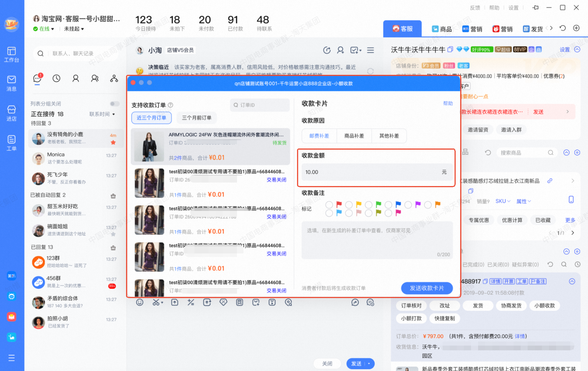The image size is (588, 371).
Task: Open the 联系时间 sort dropdown
Action: tap(102, 114)
